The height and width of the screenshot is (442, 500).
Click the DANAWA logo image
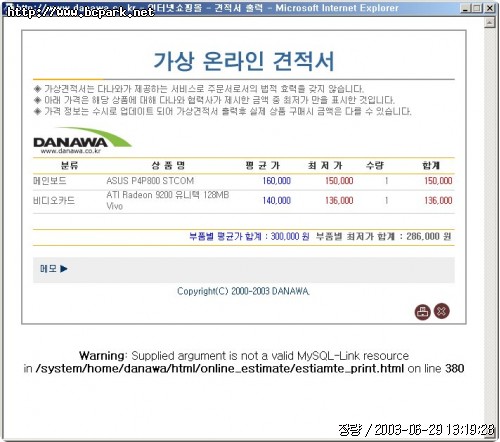[x=82, y=140]
